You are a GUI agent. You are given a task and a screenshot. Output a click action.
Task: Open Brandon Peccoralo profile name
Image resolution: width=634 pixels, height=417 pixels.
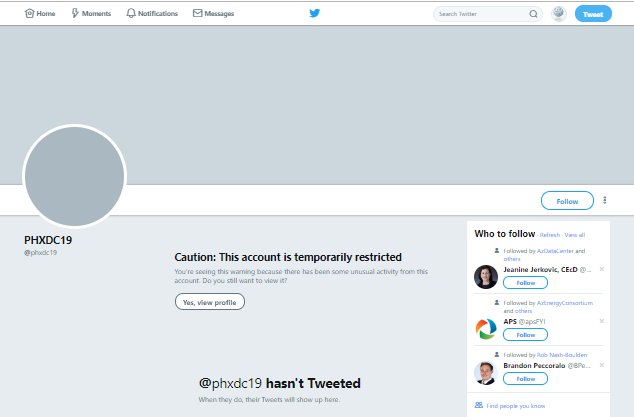(x=534, y=365)
